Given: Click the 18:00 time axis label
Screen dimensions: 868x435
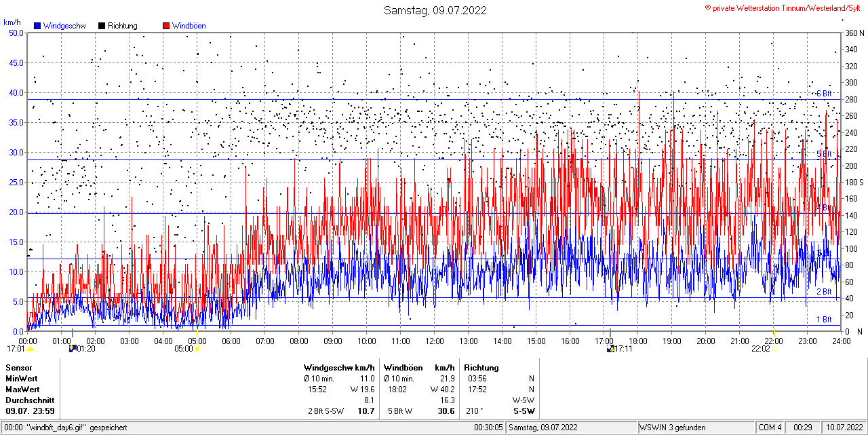Looking at the screenshot, I should pyautogui.click(x=638, y=341).
